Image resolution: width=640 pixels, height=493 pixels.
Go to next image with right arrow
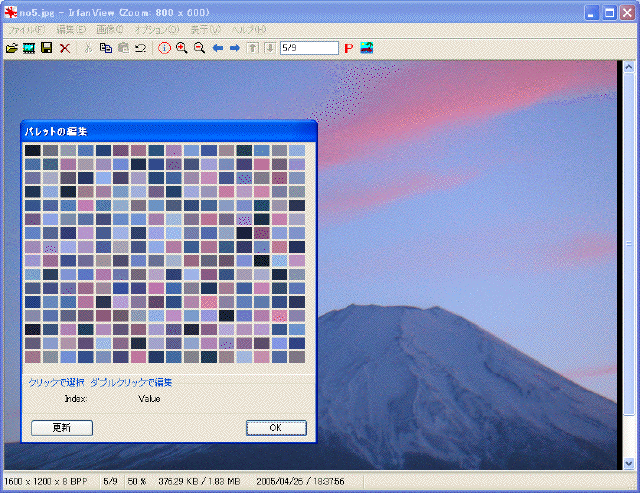click(234, 48)
